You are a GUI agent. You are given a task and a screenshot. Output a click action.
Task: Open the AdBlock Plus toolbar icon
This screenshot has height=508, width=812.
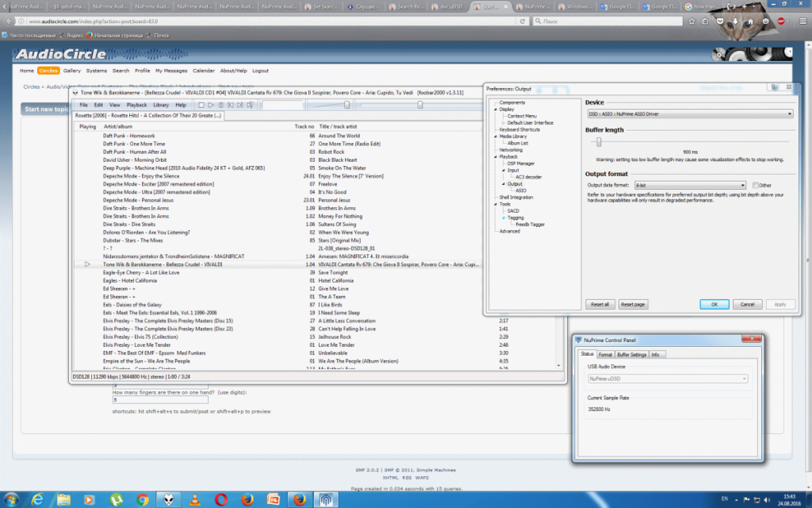click(781, 21)
